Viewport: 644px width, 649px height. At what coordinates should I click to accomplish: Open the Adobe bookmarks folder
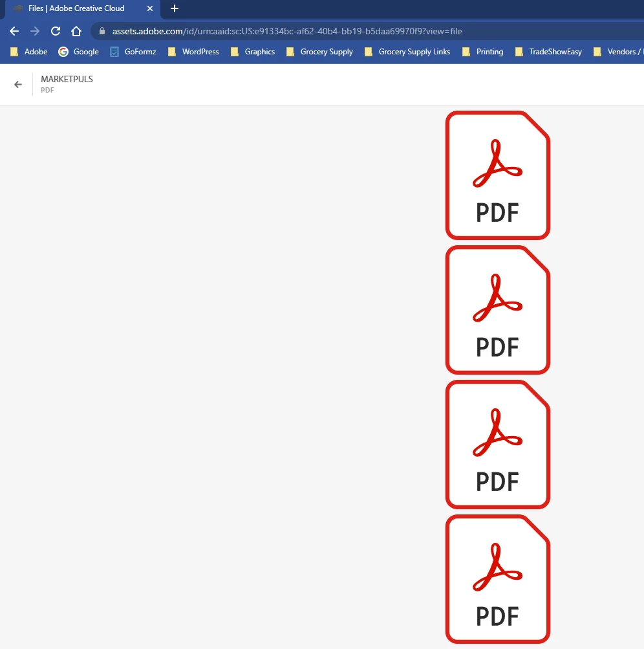click(29, 52)
